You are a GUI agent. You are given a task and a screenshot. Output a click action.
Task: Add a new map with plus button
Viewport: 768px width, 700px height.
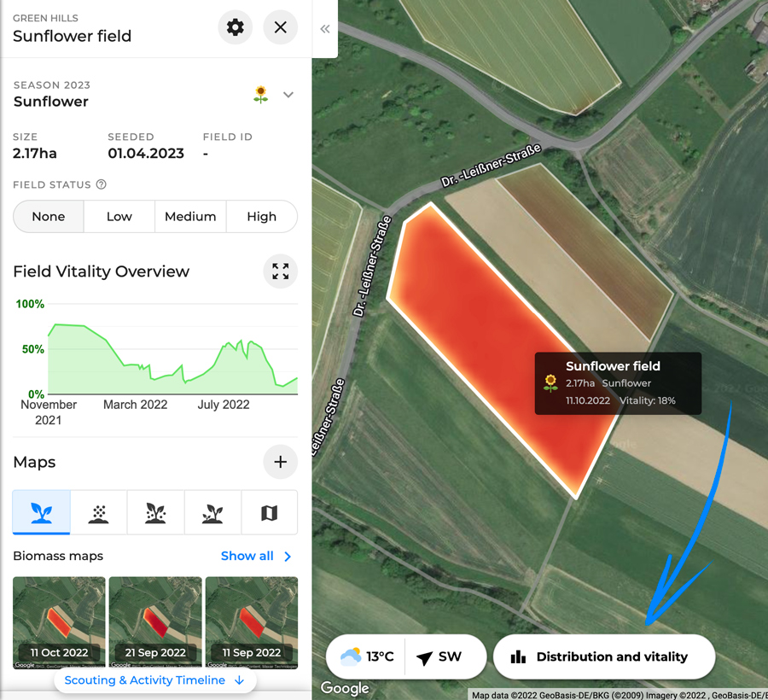tap(281, 462)
